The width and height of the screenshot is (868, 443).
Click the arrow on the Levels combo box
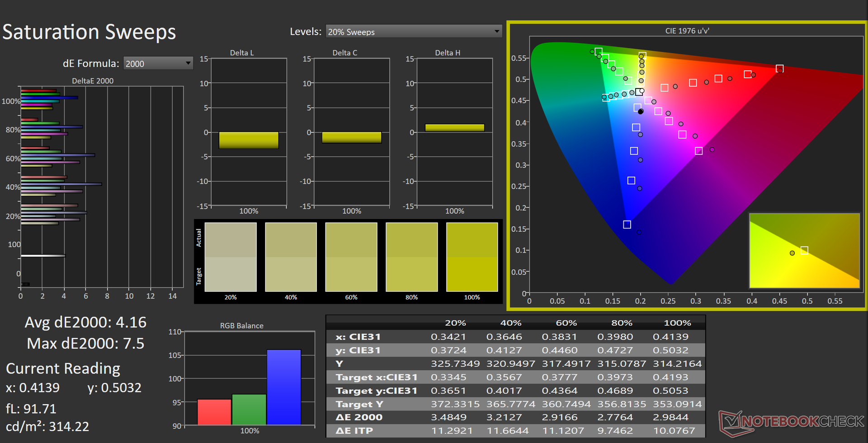497,32
